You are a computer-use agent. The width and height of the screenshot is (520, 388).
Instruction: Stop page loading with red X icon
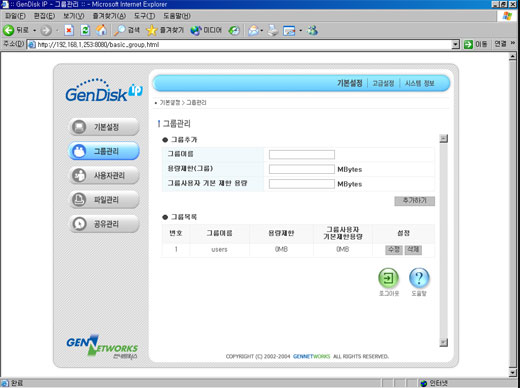click(x=69, y=30)
